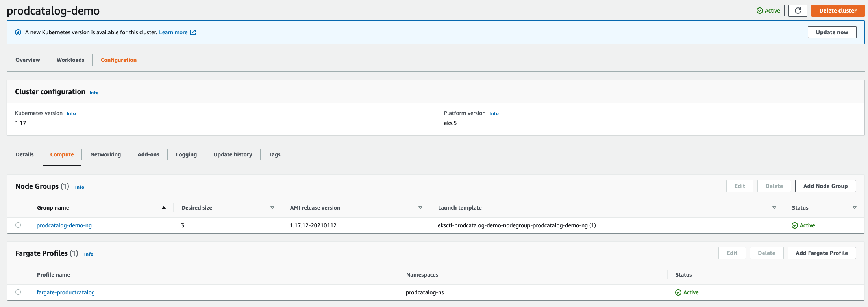Click the Update now button

click(x=832, y=32)
